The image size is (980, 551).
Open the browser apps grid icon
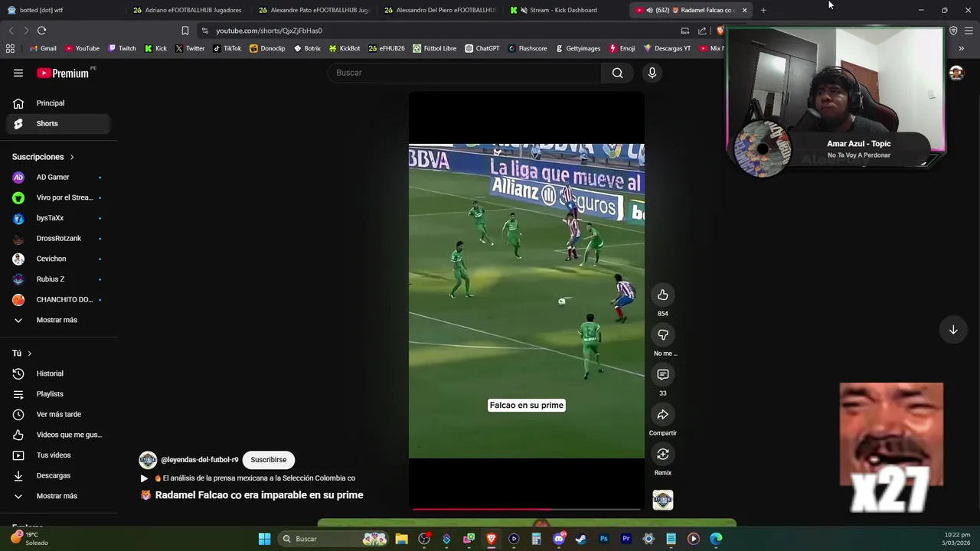(10, 48)
